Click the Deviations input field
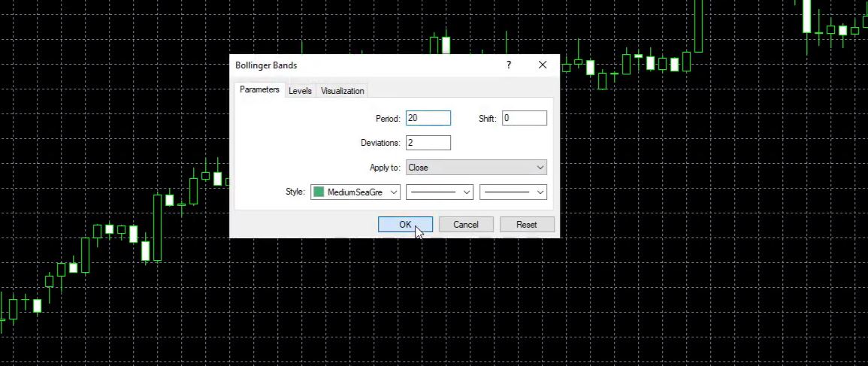The height and width of the screenshot is (366, 868). pyautogui.click(x=428, y=143)
